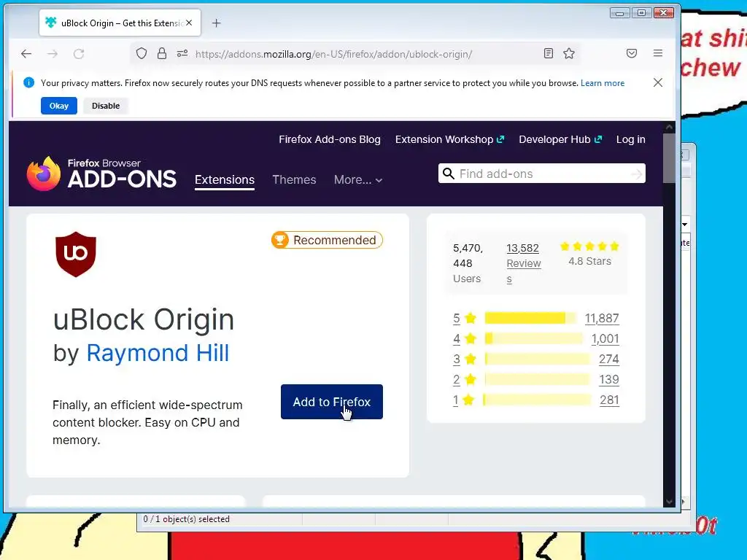Open the site permissions icon in the address bar
This screenshot has height=560, width=747.
point(182,53)
